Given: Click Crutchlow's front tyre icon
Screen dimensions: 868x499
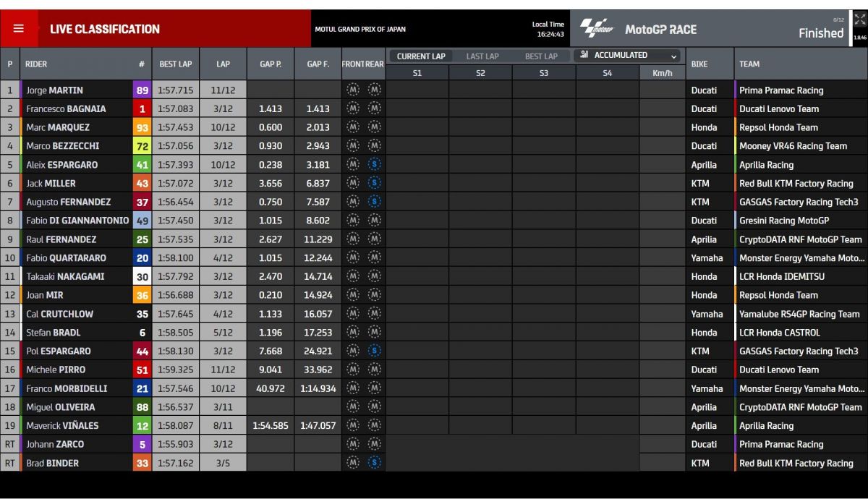Looking at the screenshot, I should point(353,314).
